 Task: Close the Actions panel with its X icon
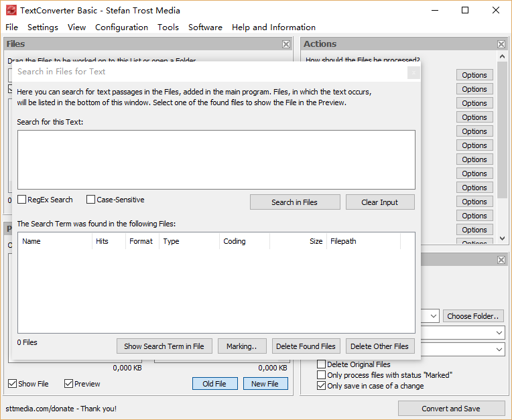[501, 44]
